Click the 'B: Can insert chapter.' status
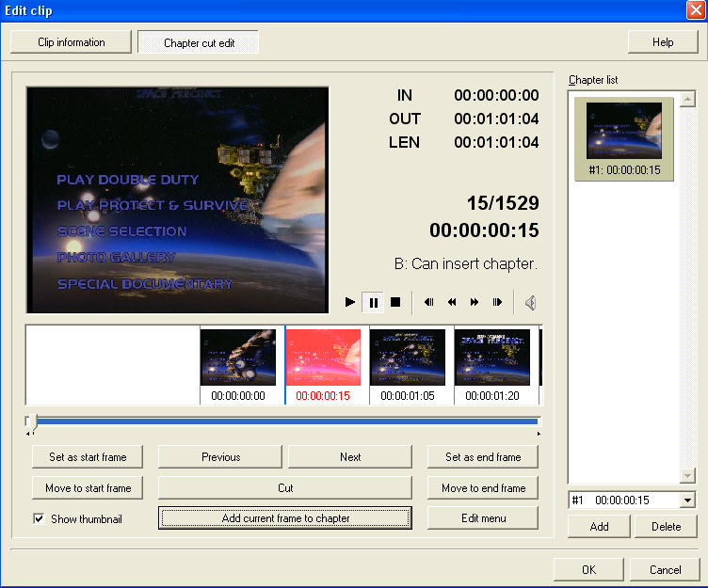This screenshot has height=588, width=708. [466, 263]
